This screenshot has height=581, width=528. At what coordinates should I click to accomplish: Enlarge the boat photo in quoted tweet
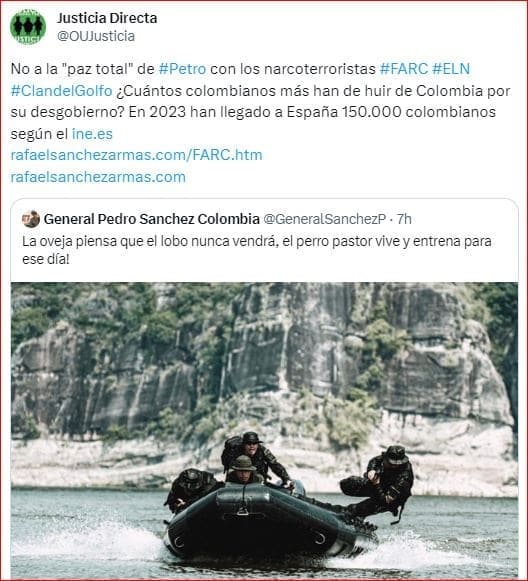click(264, 430)
